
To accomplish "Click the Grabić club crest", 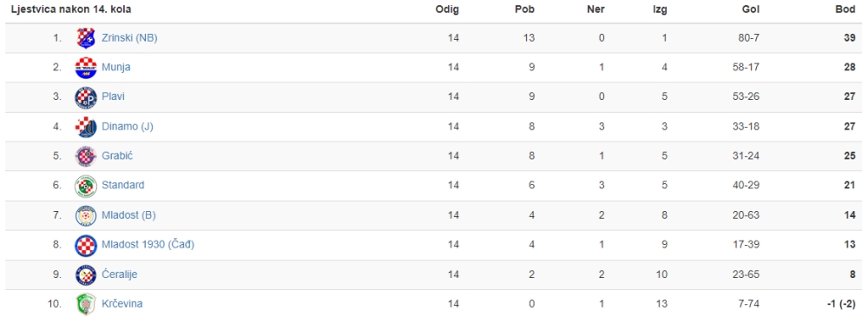I will click(x=86, y=156).
